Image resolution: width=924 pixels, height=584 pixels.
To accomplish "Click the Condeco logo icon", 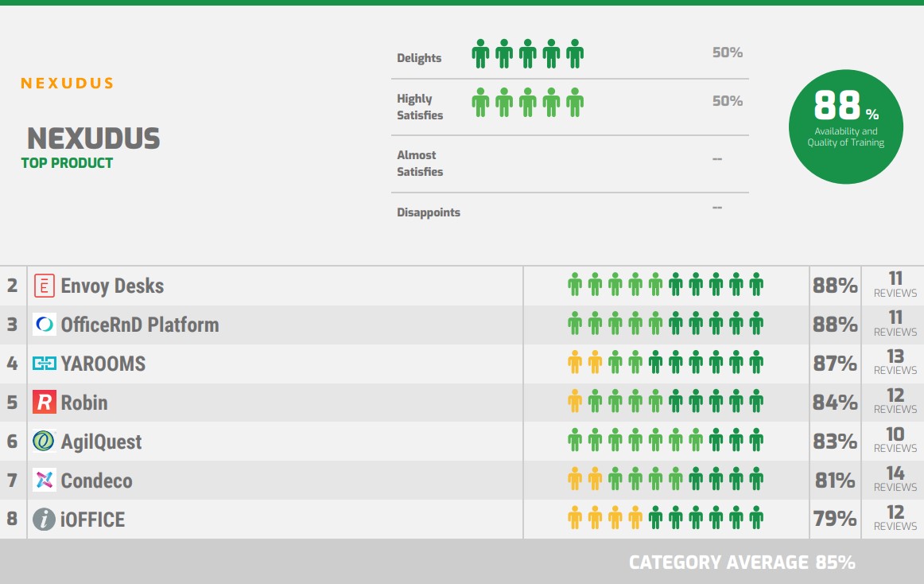I will (x=45, y=481).
